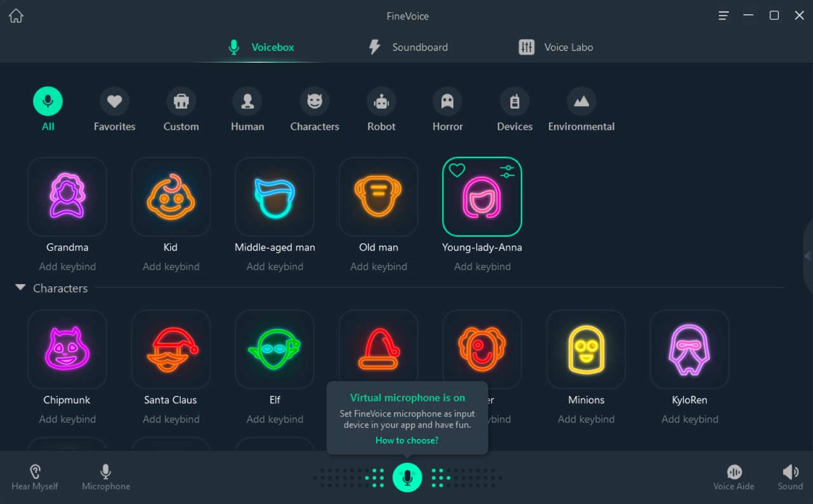Image resolution: width=813 pixels, height=504 pixels.
Task: Add keybind for Santa Claus
Action: pos(171,419)
